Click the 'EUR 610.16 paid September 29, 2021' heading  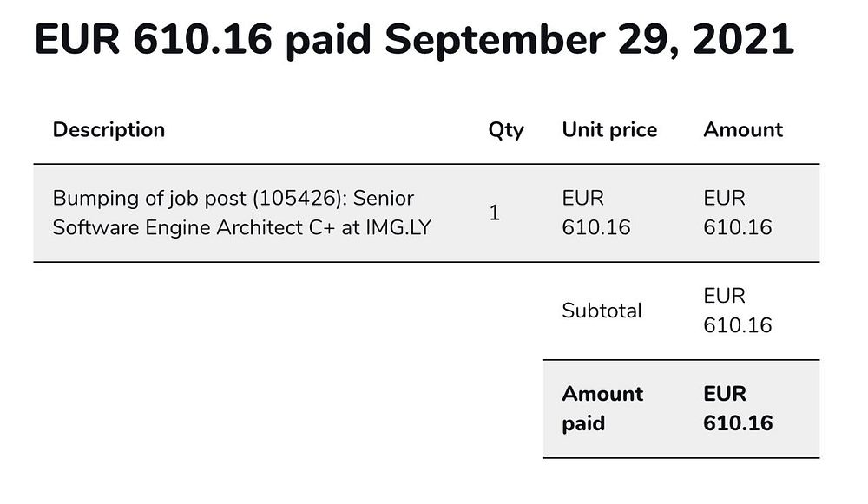coord(414,40)
